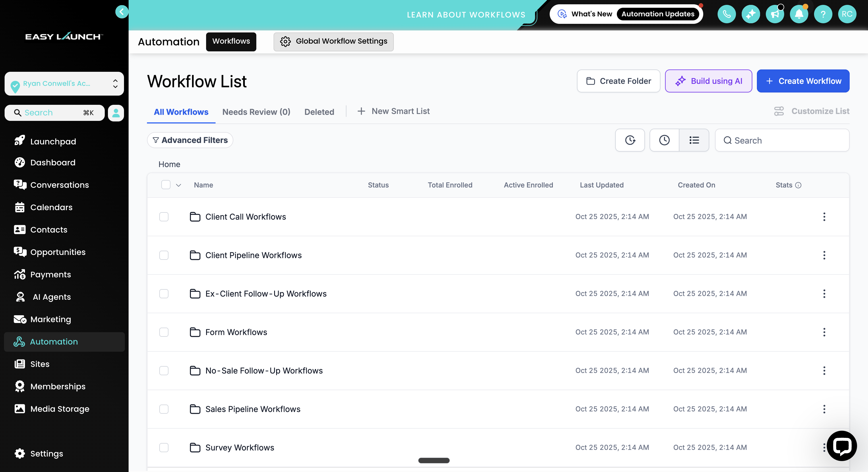Click the Build using AI button
Viewport: 868px width, 472px height.
coord(708,81)
